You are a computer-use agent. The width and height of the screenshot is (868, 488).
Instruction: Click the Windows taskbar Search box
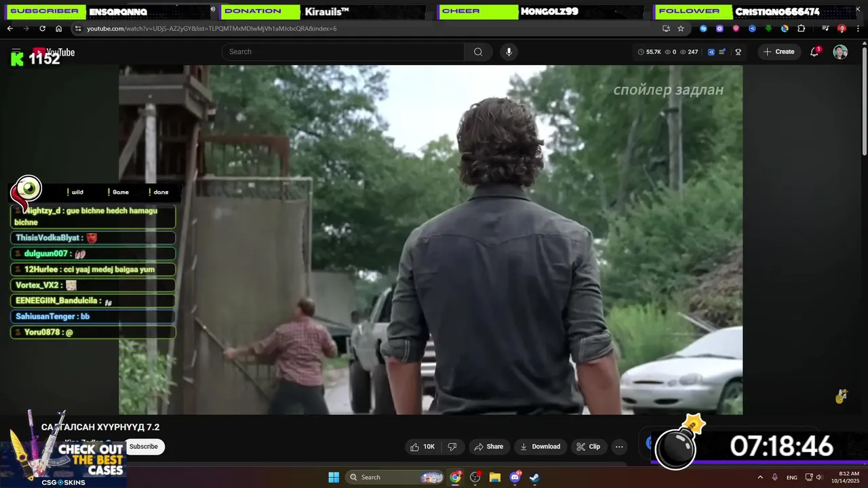tap(395, 477)
